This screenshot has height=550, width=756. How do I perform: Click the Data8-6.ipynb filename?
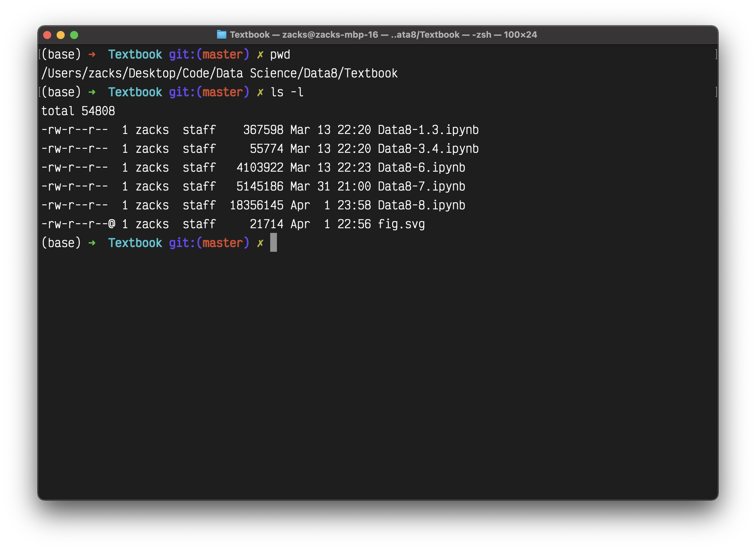(x=421, y=168)
